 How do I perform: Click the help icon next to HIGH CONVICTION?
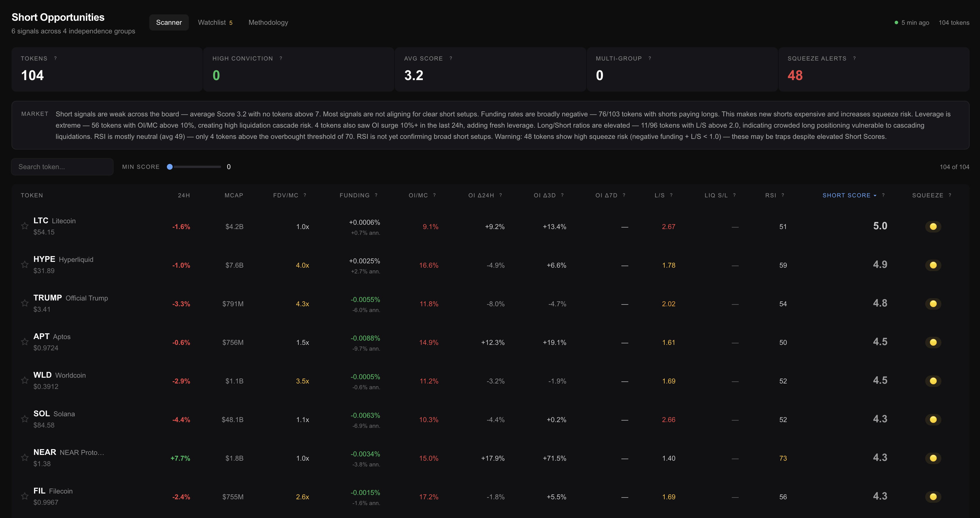coord(281,58)
